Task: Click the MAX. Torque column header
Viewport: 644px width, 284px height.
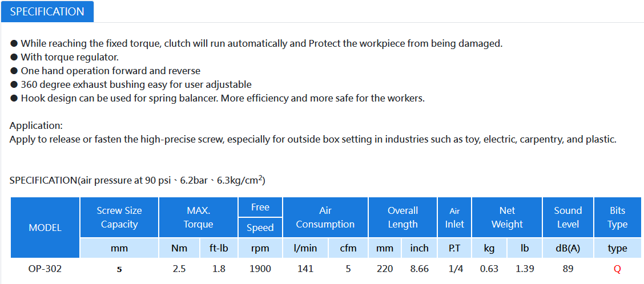Action: 198,217
